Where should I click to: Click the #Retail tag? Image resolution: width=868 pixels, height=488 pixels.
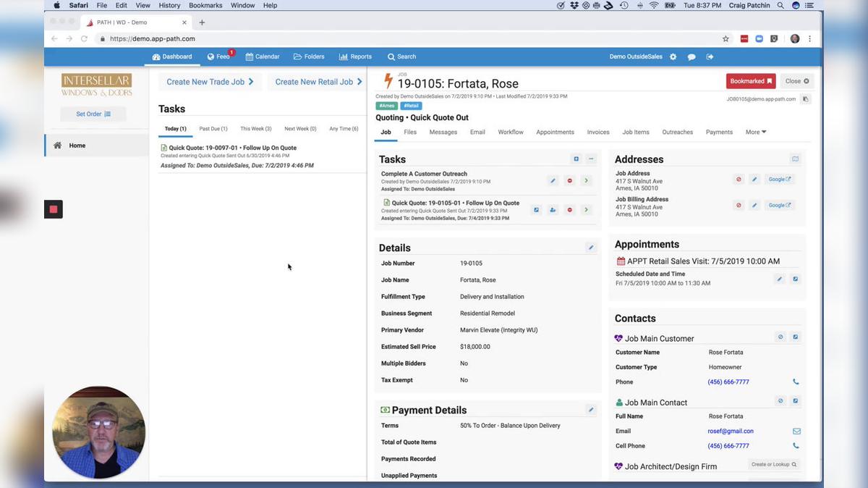pyautogui.click(x=412, y=106)
